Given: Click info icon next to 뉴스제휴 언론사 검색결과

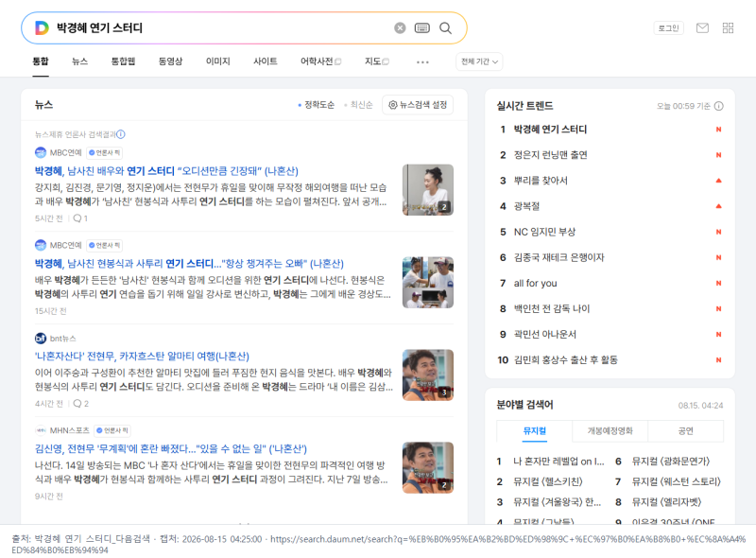Looking at the screenshot, I should point(121,134).
